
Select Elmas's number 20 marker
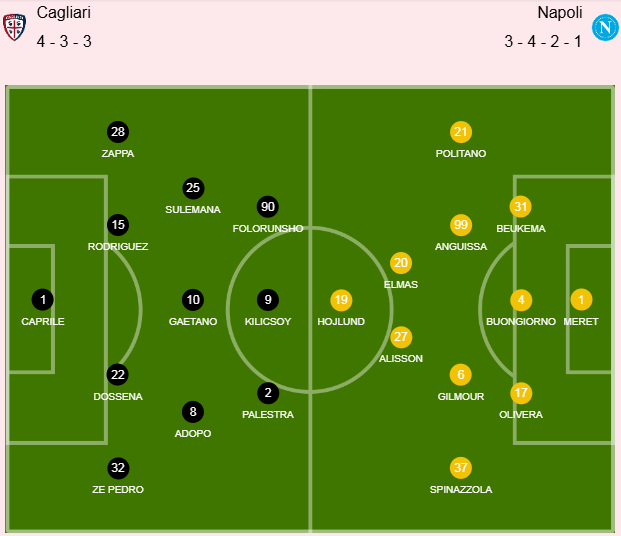point(401,262)
